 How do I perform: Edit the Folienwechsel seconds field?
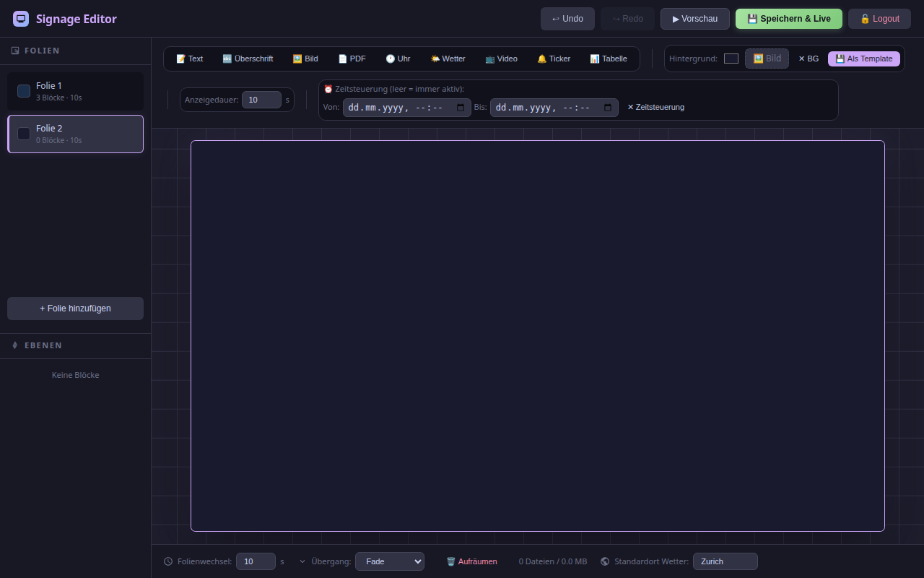pos(256,561)
